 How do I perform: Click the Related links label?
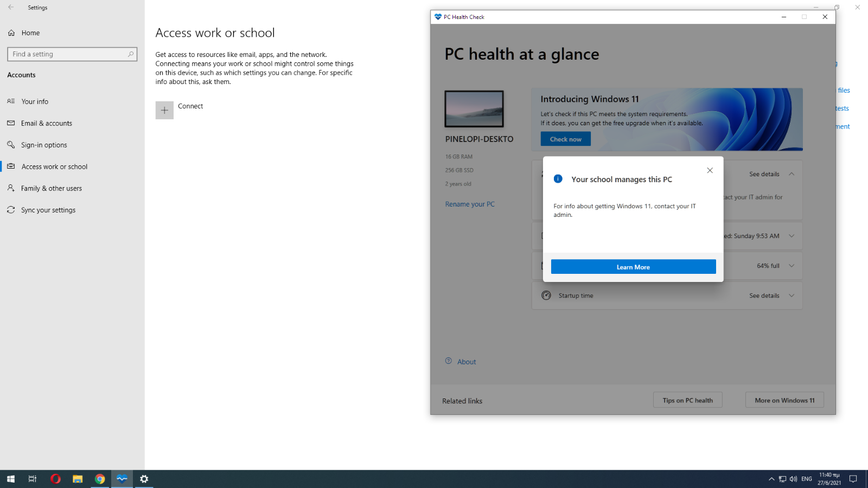(462, 401)
